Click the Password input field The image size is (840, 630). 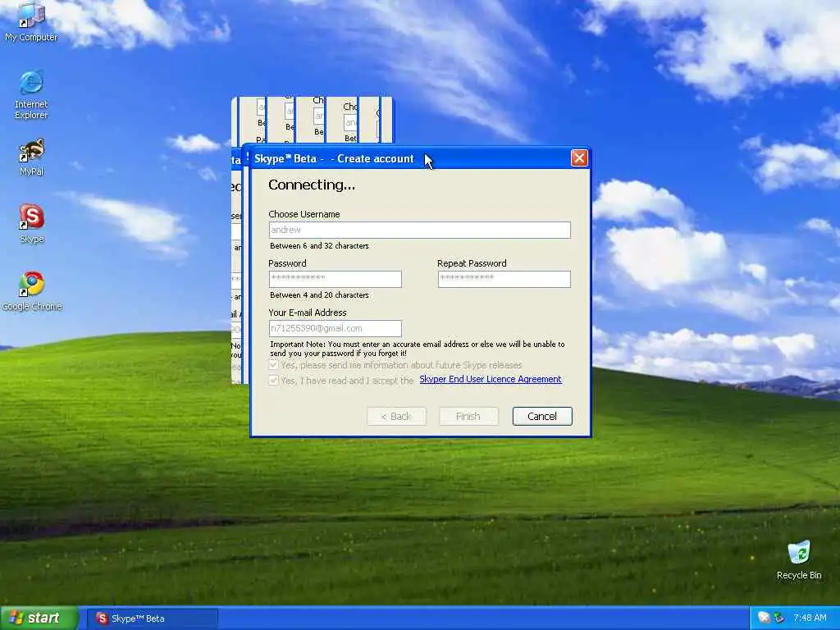(335, 279)
